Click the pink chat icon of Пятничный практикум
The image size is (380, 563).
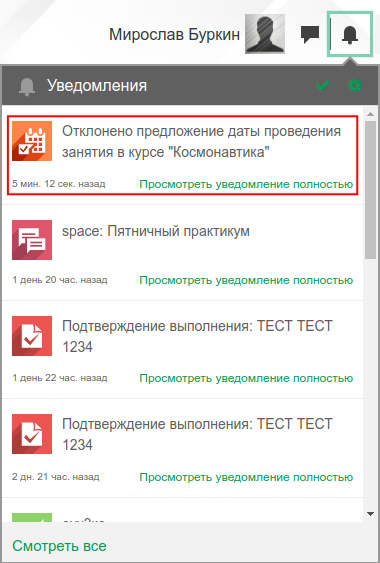tap(32, 240)
